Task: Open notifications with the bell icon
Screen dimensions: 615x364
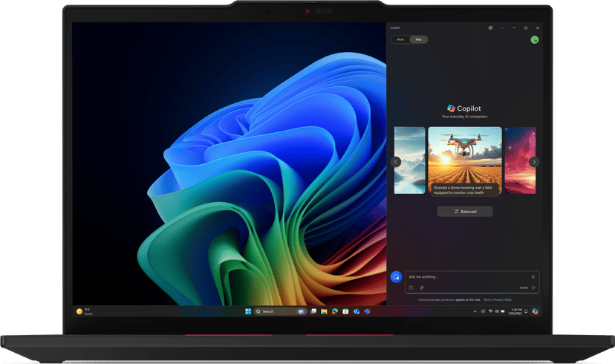Action: (x=526, y=311)
